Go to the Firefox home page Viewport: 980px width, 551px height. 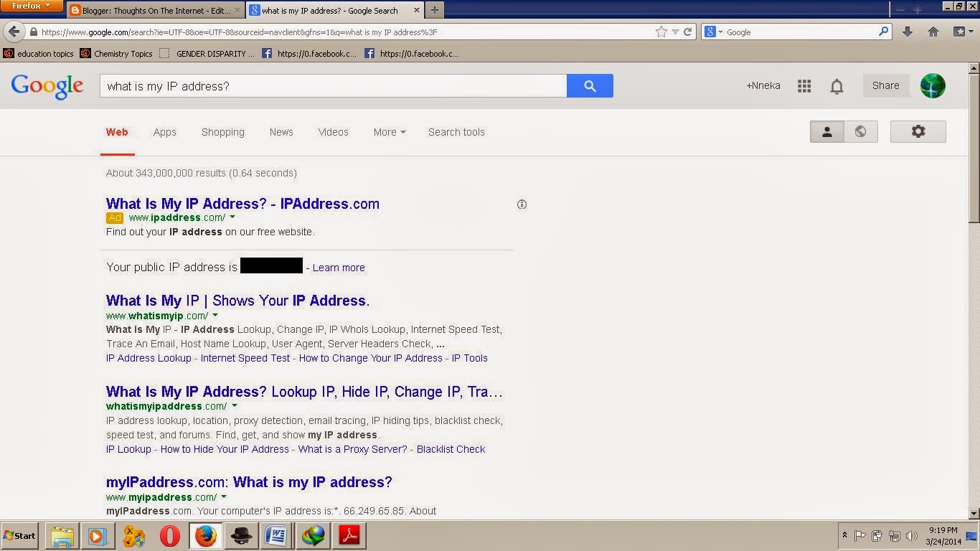[x=933, y=32]
